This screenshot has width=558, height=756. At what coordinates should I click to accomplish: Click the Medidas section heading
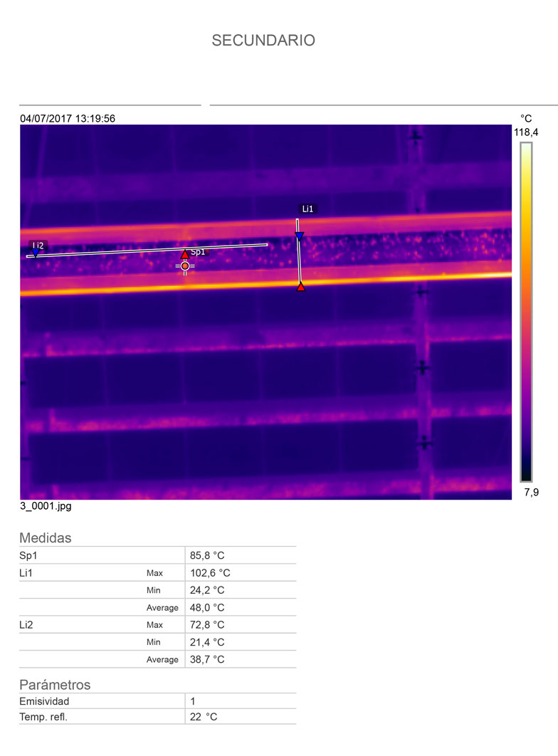[x=46, y=537]
